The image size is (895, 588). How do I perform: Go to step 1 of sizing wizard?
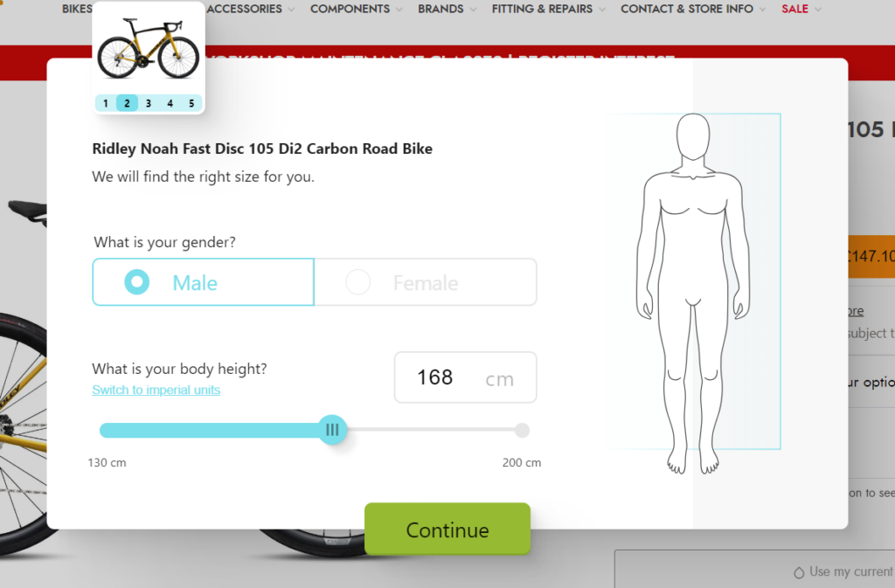(106, 103)
